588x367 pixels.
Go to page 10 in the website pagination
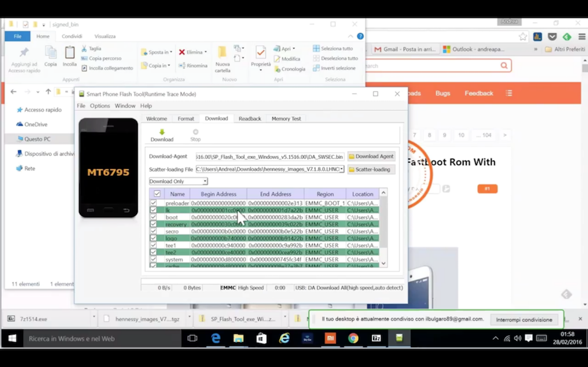pos(461,135)
